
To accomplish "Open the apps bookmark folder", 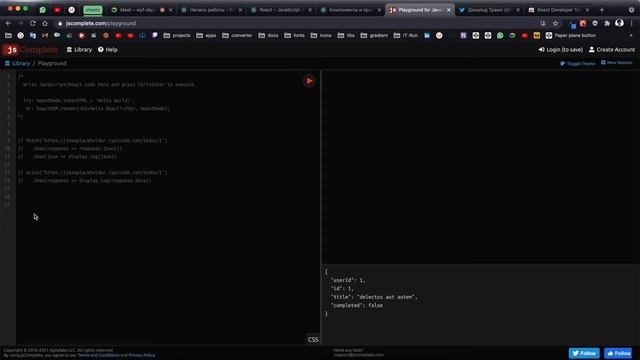I will pyautogui.click(x=206, y=36).
